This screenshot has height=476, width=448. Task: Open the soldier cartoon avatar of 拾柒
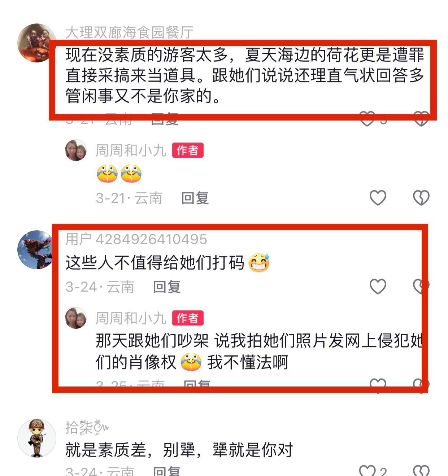(x=37, y=438)
